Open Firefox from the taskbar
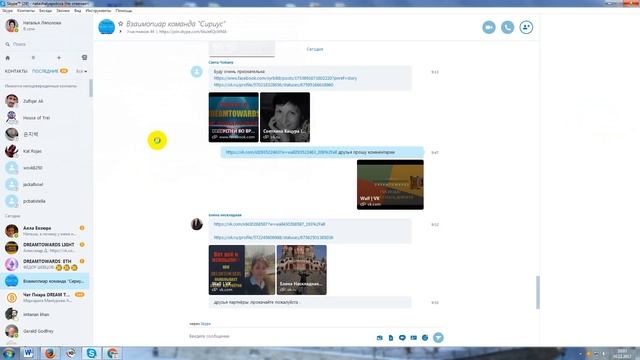This screenshot has width=640, height=360. pyautogui.click(x=50, y=353)
